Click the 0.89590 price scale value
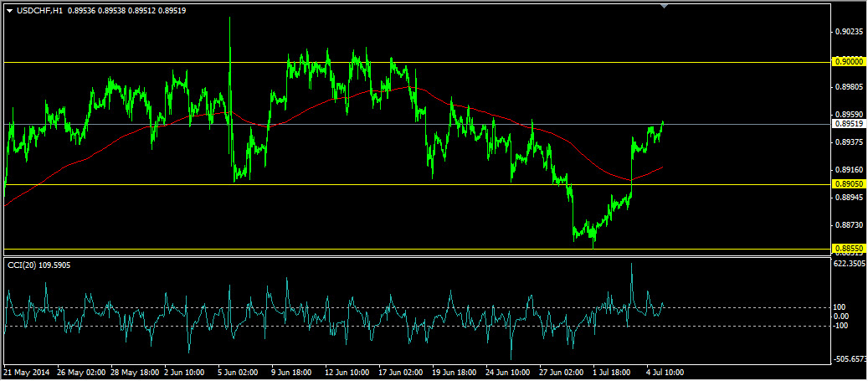This screenshot has height=381, width=868. click(848, 114)
